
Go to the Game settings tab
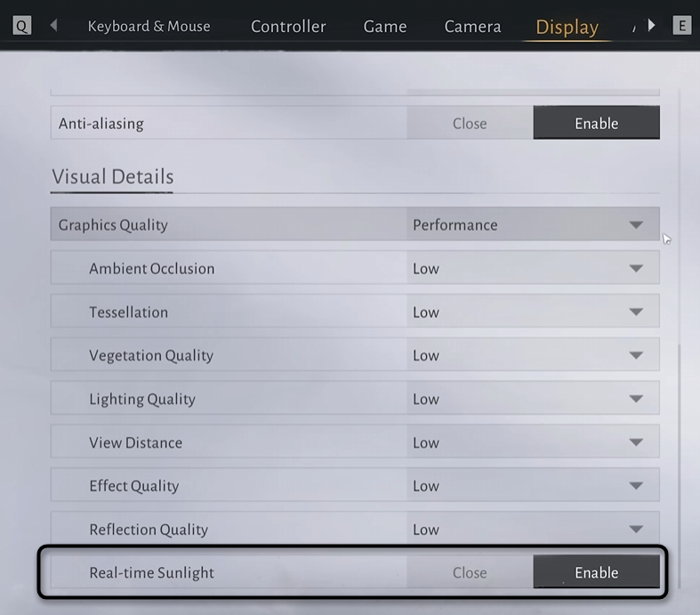coord(385,27)
